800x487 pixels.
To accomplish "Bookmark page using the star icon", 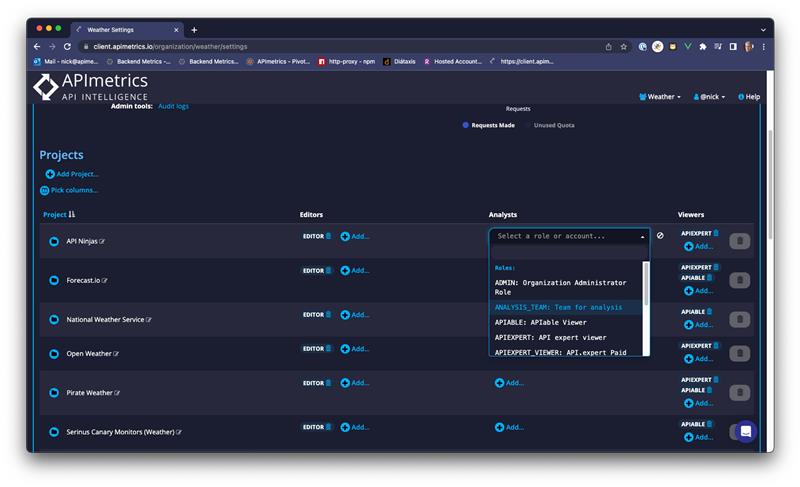I will tap(623, 47).
